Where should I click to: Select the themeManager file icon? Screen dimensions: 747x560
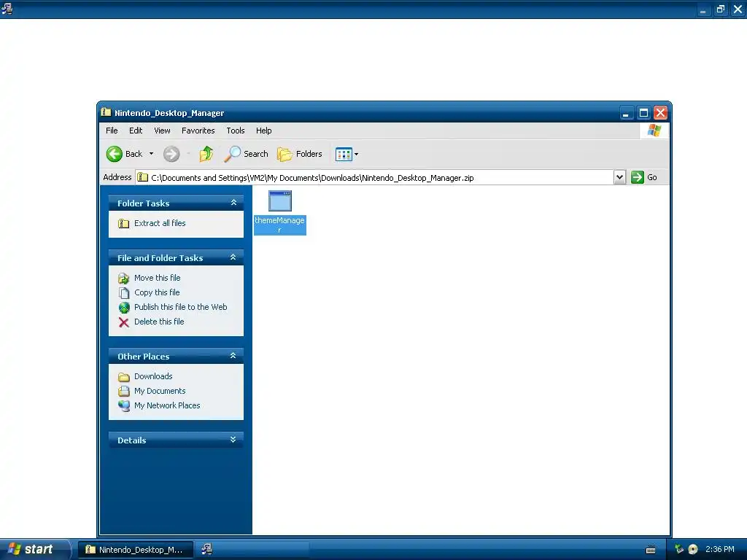coord(279,201)
